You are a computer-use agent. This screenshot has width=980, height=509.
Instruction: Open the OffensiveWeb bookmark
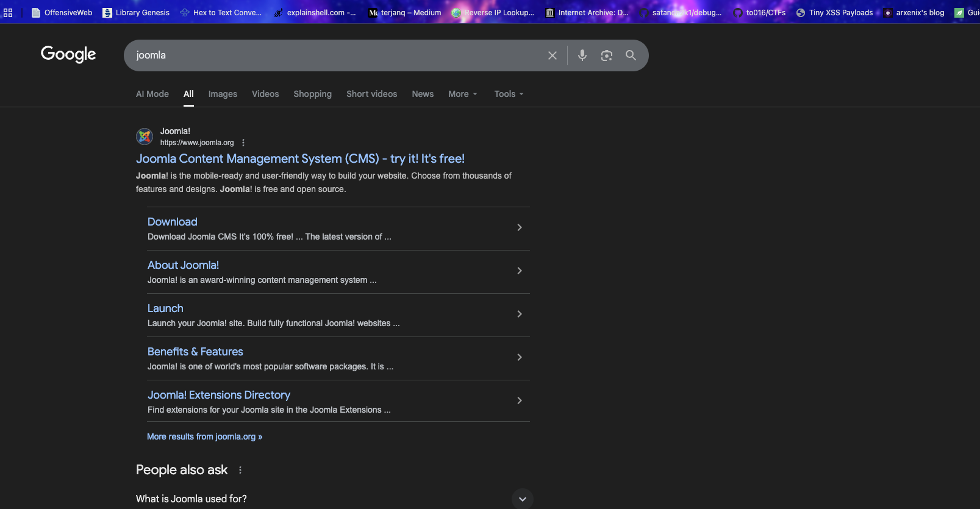62,12
